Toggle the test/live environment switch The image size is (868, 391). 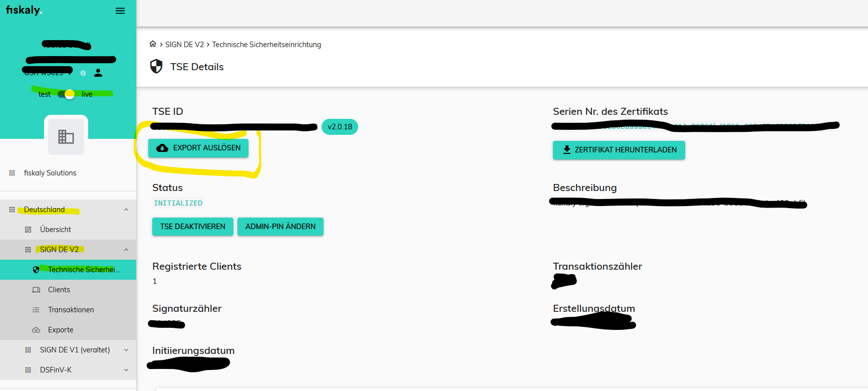[66, 94]
